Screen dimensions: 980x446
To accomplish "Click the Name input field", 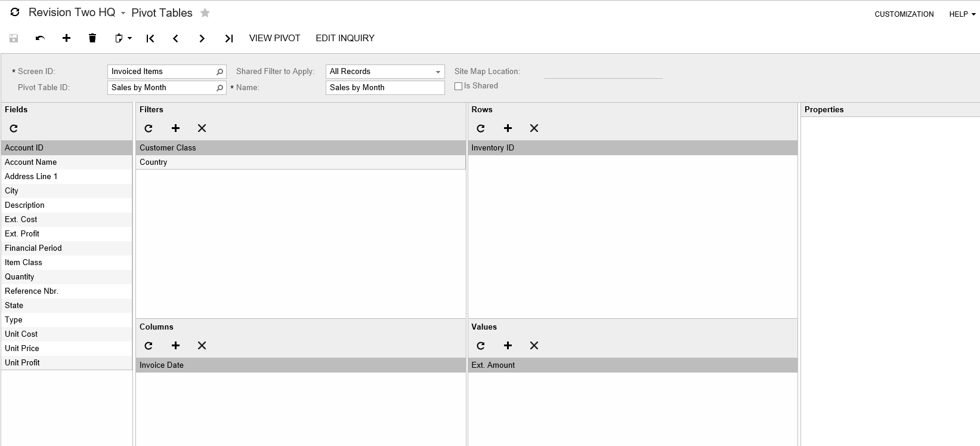I will pos(385,88).
